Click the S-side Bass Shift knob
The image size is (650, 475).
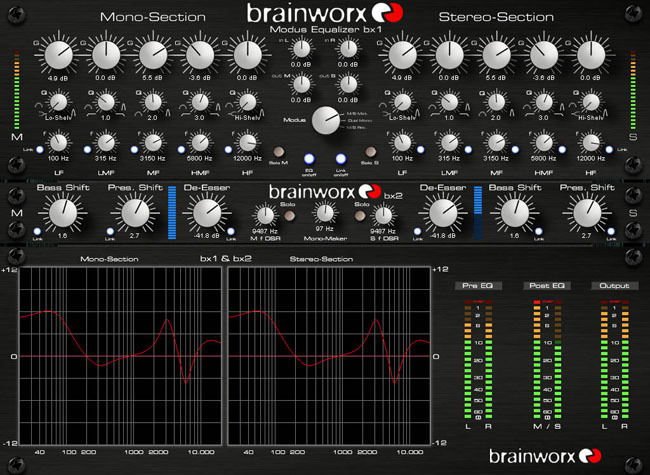coord(514,213)
